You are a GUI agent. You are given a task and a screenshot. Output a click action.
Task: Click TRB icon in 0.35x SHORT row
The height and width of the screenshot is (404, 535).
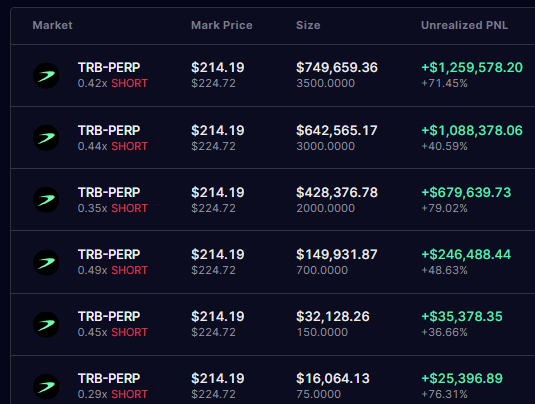coord(46,200)
